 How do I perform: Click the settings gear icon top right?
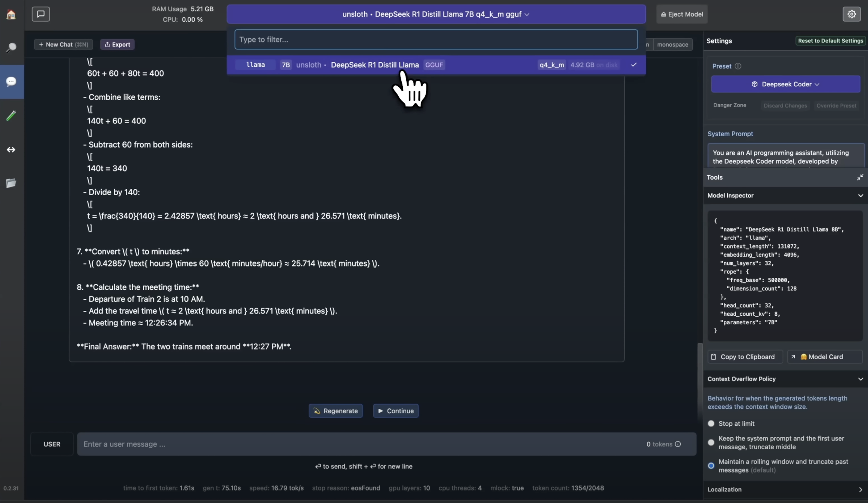pos(851,14)
